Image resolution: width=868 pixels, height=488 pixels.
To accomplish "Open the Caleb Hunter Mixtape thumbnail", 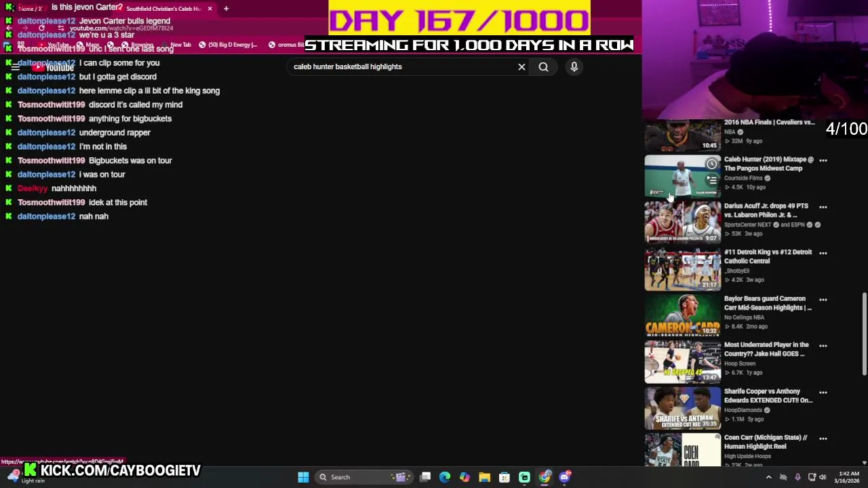I will pyautogui.click(x=682, y=176).
